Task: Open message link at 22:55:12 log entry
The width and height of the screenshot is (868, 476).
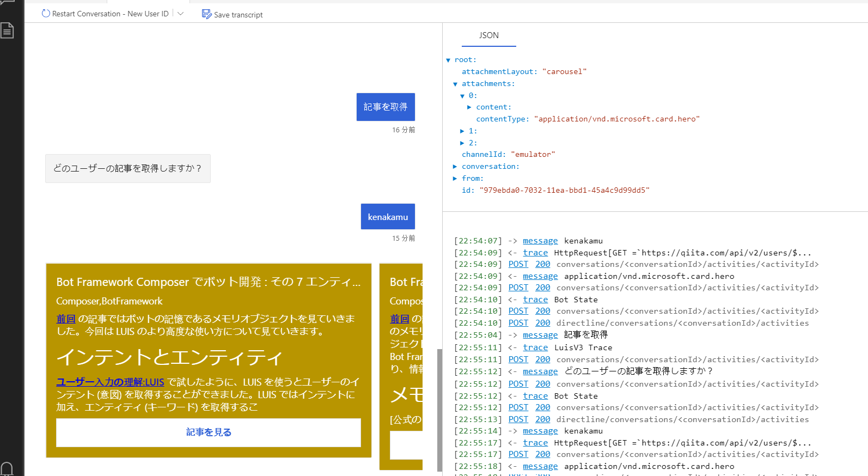Action: pos(540,371)
